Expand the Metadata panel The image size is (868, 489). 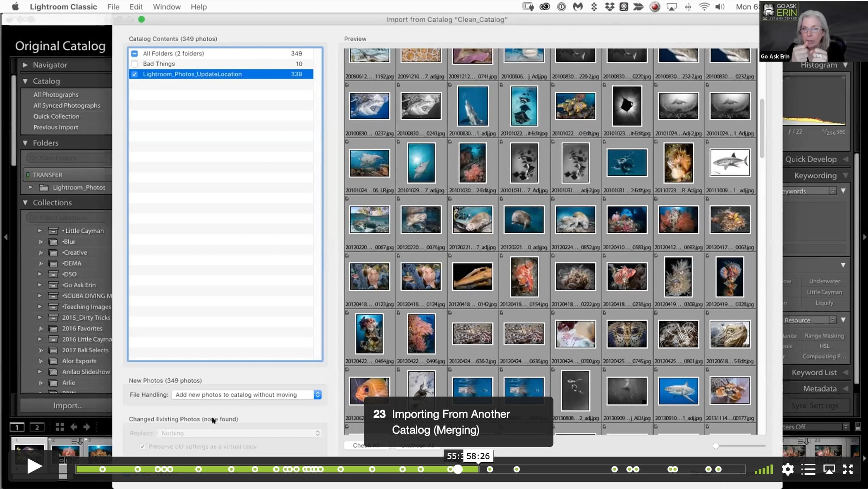[846, 389]
